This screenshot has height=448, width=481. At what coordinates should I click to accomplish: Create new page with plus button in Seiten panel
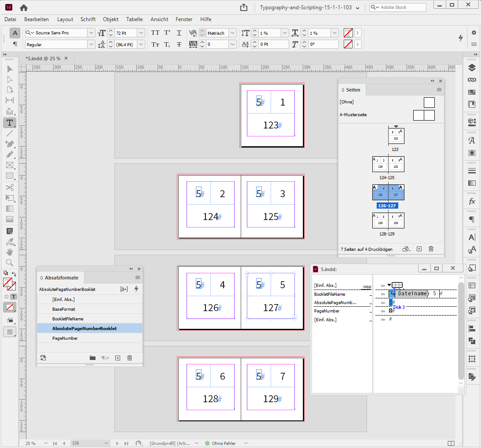419,249
